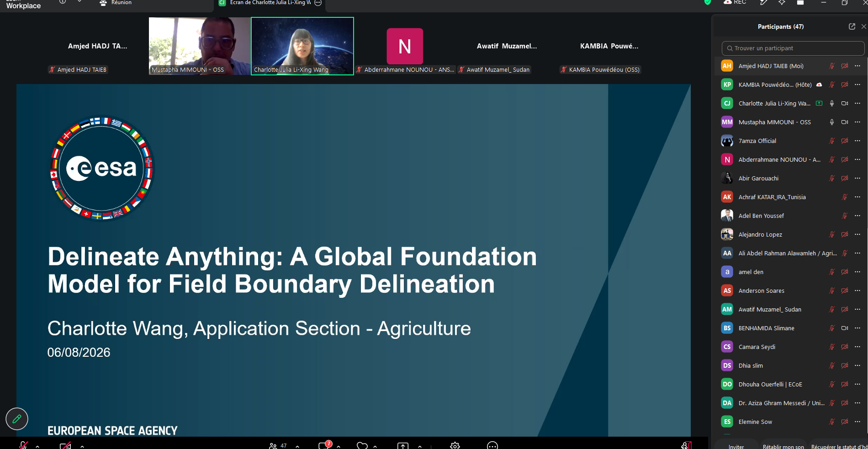Expand the reactions options chevron
The height and width of the screenshot is (449, 868).
(x=375, y=446)
